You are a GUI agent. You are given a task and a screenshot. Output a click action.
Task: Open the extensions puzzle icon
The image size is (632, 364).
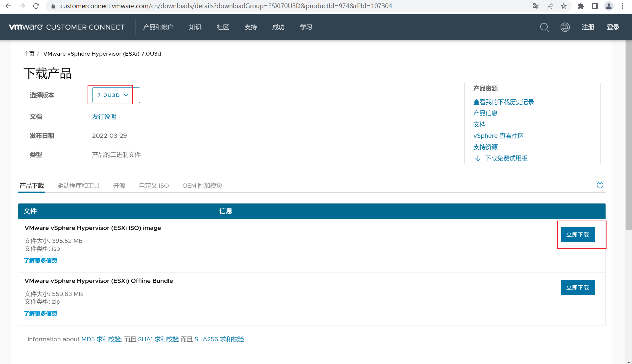581,6
